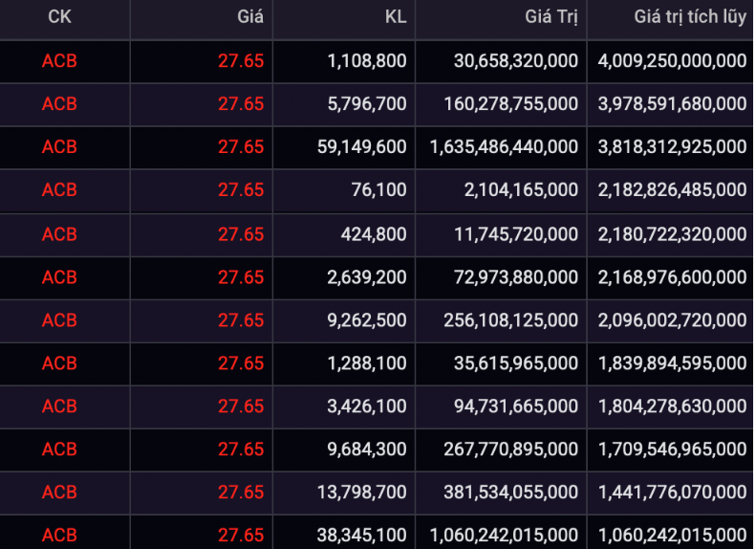Sort by the CK column header
This screenshot has width=756, height=549.
point(59,17)
